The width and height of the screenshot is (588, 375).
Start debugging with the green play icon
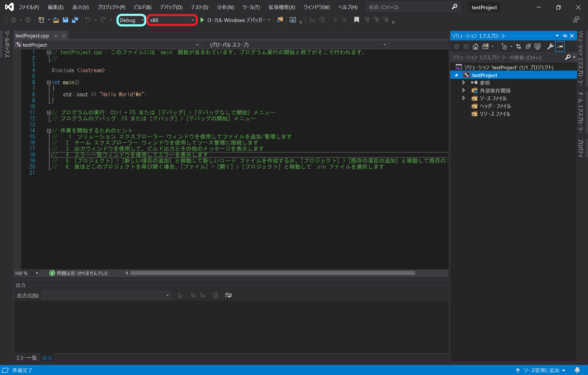click(x=202, y=20)
